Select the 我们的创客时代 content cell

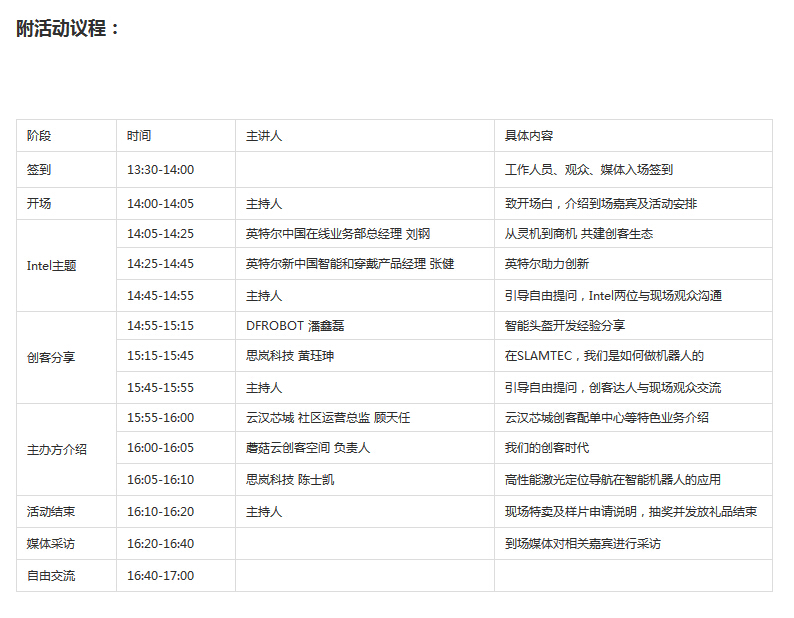click(547, 448)
